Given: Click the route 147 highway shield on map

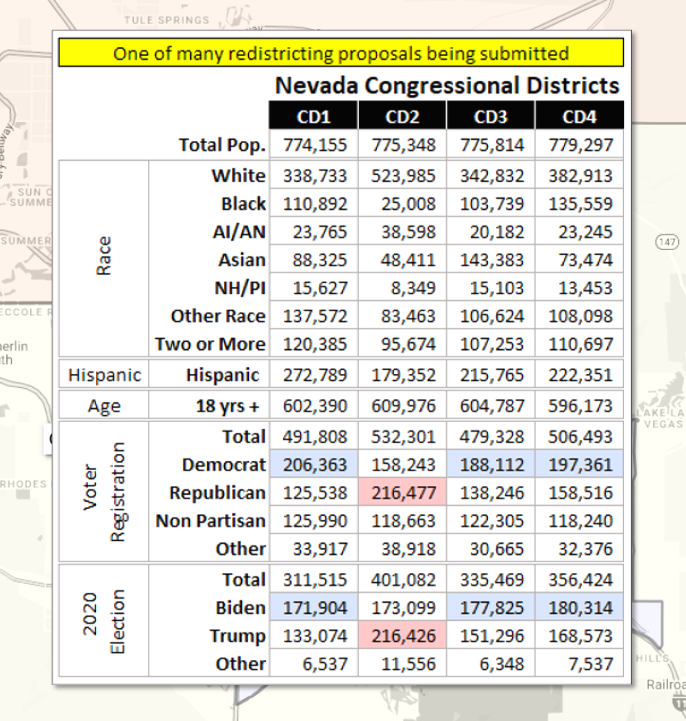Looking at the screenshot, I should pyautogui.click(x=665, y=243).
